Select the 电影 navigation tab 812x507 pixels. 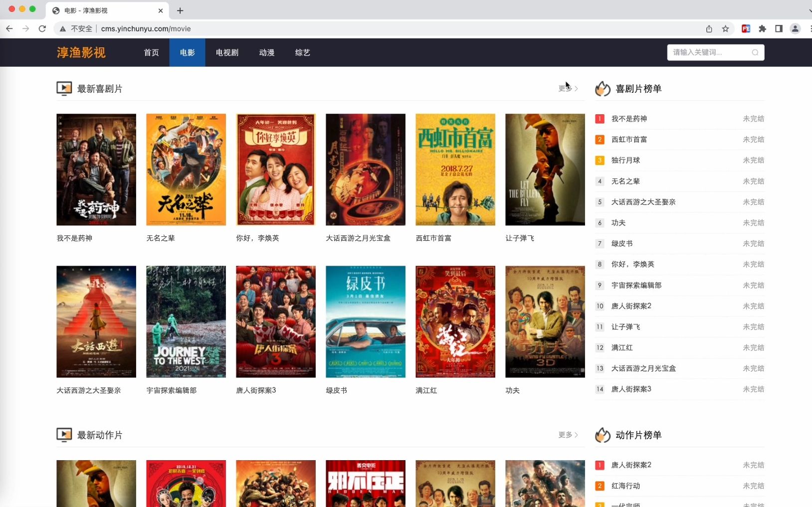coord(187,52)
